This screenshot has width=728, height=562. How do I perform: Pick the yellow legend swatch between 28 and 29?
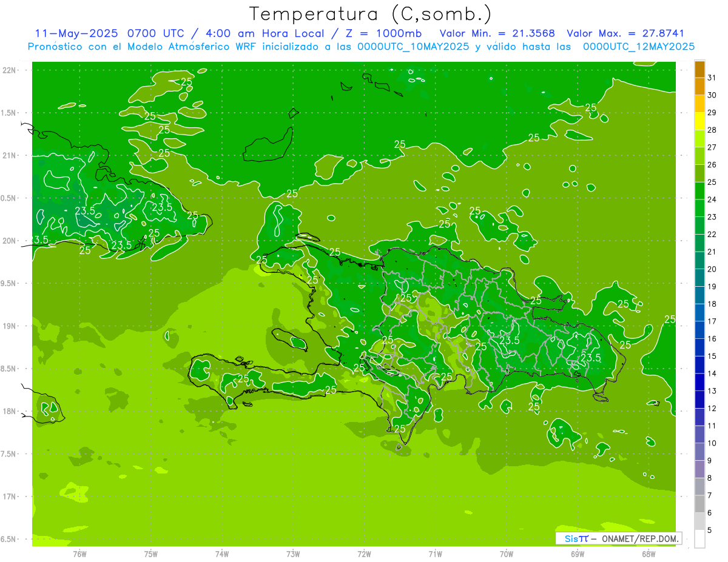click(x=700, y=121)
